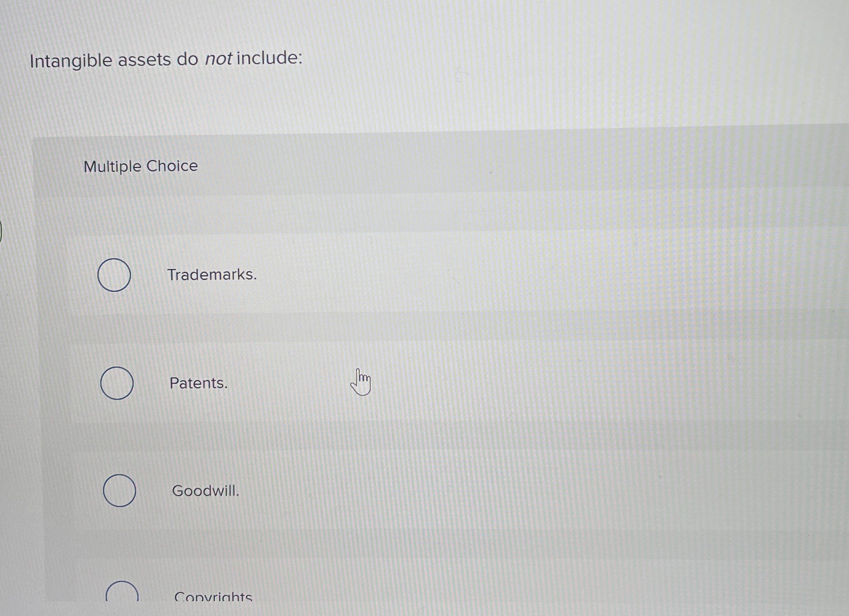
Task: Click the Goodwill answer label
Action: pyautogui.click(x=206, y=491)
